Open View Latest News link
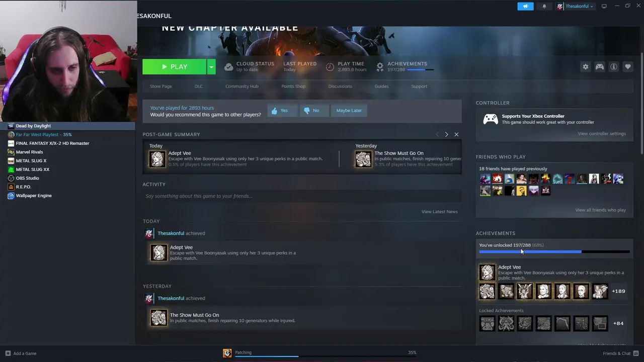The height and width of the screenshot is (362, 644). 440,212
